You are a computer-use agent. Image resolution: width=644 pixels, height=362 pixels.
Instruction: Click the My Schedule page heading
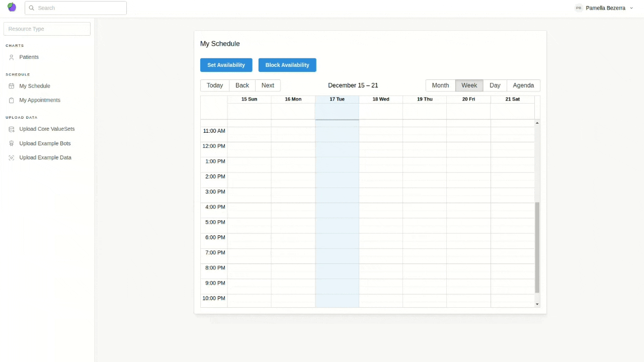pyautogui.click(x=220, y=44)
